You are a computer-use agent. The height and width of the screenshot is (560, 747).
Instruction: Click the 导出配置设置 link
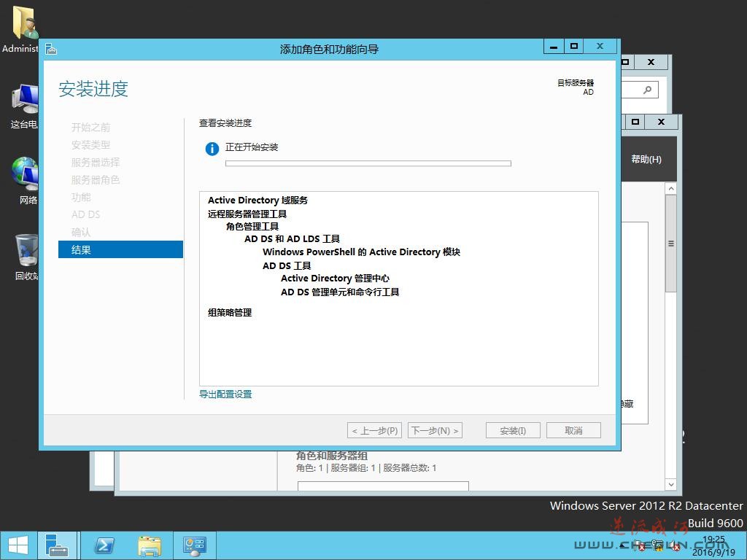pyautogui.click(x=225, y=394)
